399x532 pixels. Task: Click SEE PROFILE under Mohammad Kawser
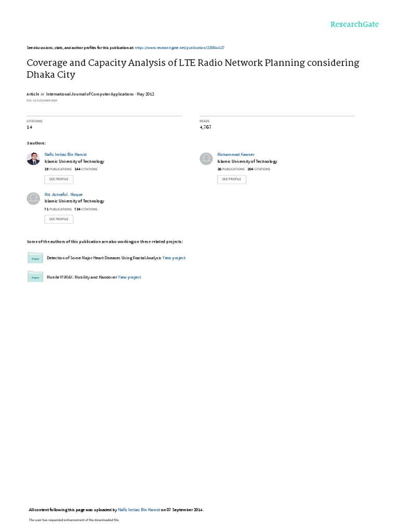tap(232, 179)
